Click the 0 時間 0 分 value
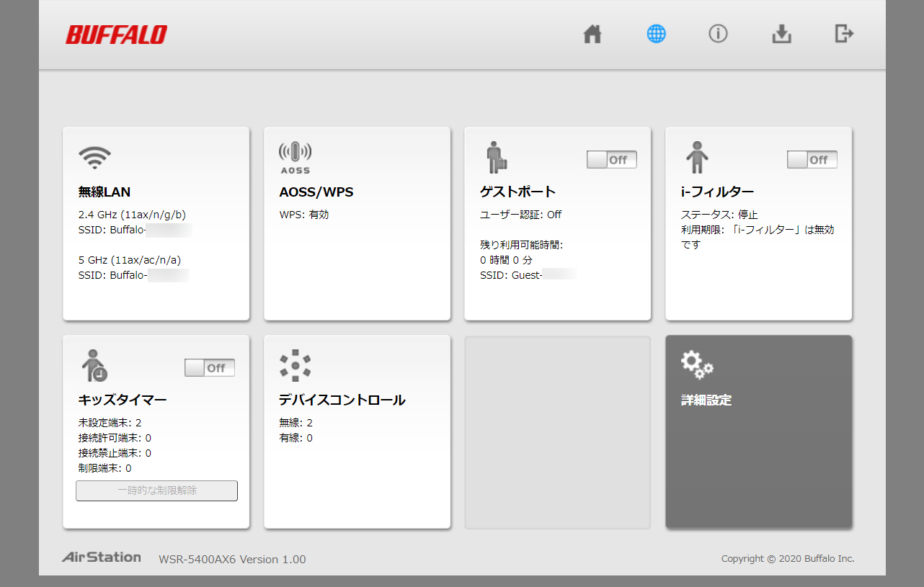Image resolution: width=924 pixels, height=587 pixels. 506,260
